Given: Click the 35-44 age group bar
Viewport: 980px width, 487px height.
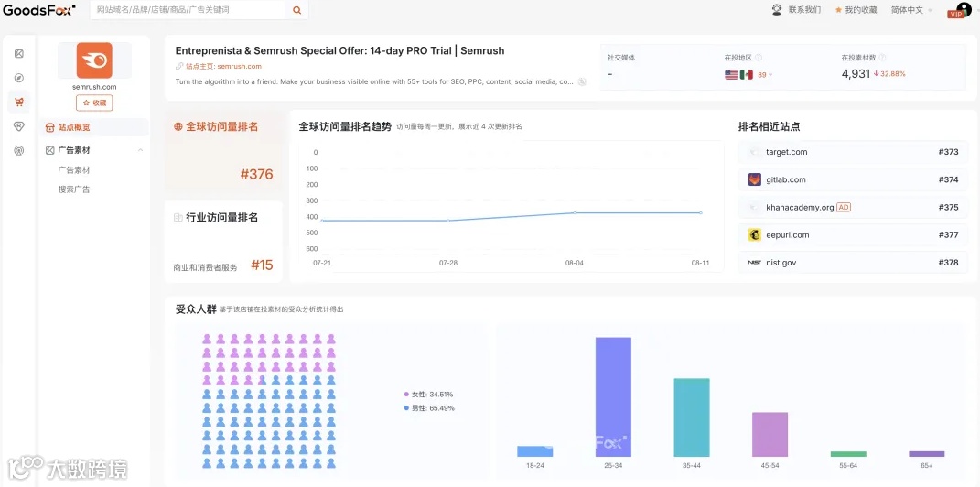Looking at the screenshot, I should click(692, 417).
